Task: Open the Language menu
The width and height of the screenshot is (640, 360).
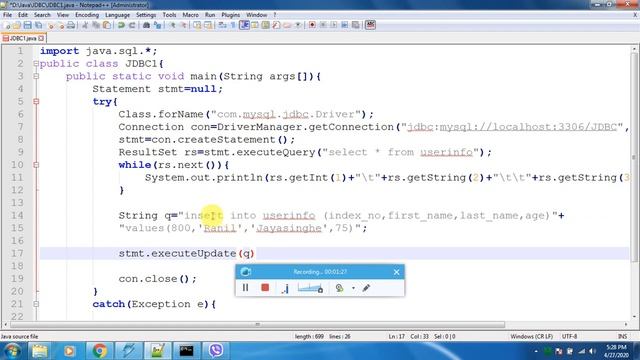Action: pyautogui.click(x=117, y=15)
